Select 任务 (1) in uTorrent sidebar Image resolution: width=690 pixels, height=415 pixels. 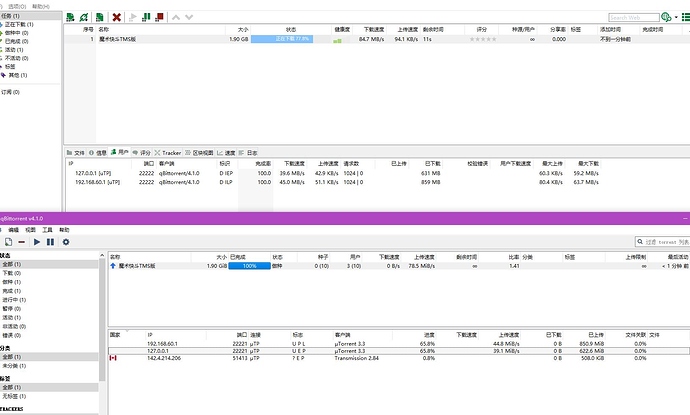(x=30, y=16)
